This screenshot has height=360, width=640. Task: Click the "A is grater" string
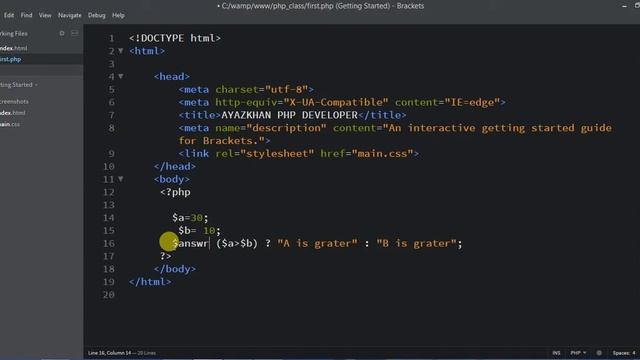pos(317,244)
